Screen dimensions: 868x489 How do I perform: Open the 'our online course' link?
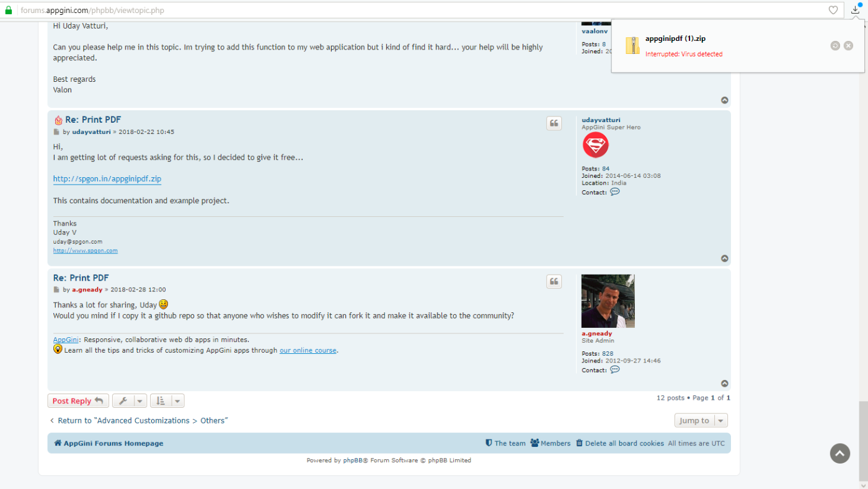point(308,350)
